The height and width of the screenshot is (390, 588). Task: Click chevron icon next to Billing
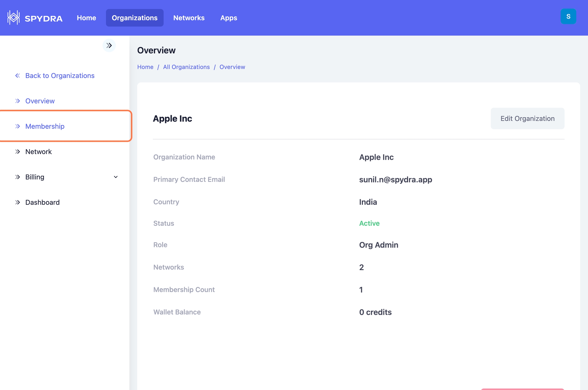(17, 177)
